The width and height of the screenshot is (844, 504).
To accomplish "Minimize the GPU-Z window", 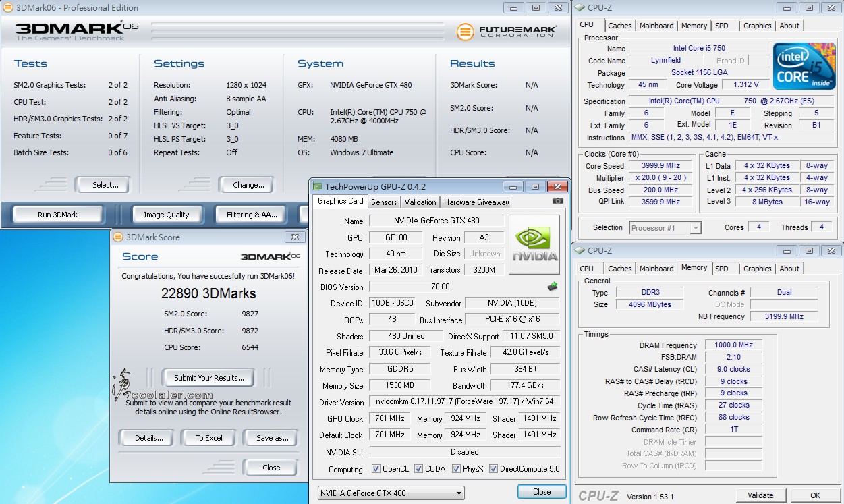I will click(515, 186).
